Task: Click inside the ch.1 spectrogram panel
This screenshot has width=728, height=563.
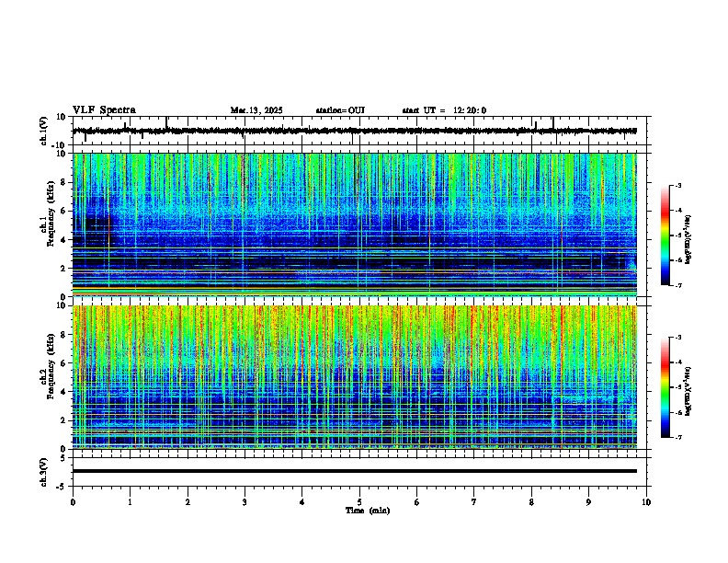Action: (355, 224)
